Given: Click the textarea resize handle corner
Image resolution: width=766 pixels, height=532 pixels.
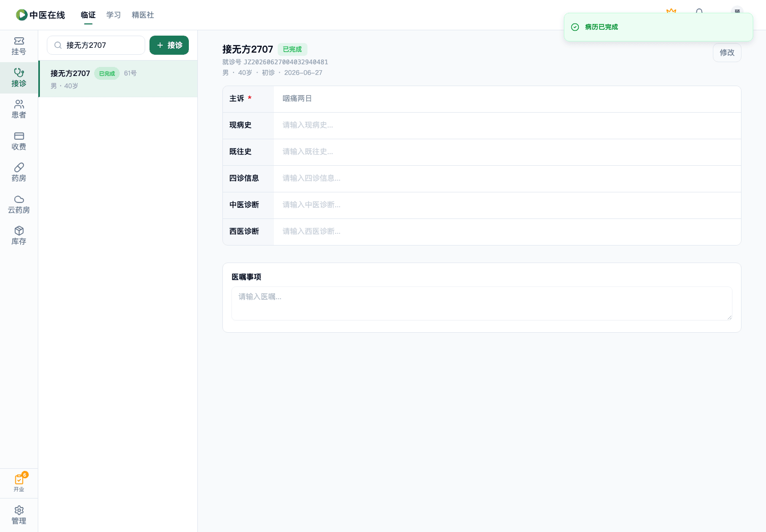Looking at the screenshot, I should click(x=729, y=317).
